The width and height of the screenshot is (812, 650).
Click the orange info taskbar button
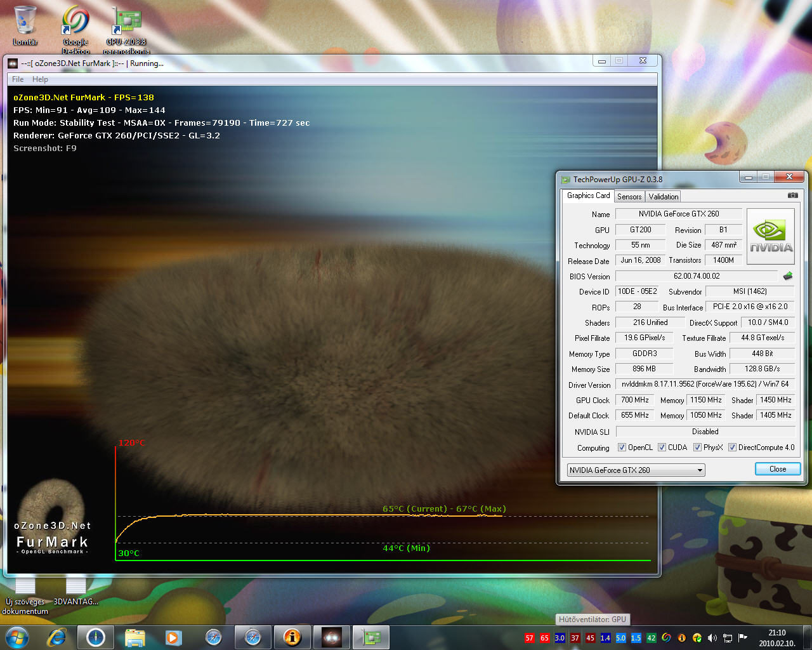pyautogui.click(x=292, y=637)
